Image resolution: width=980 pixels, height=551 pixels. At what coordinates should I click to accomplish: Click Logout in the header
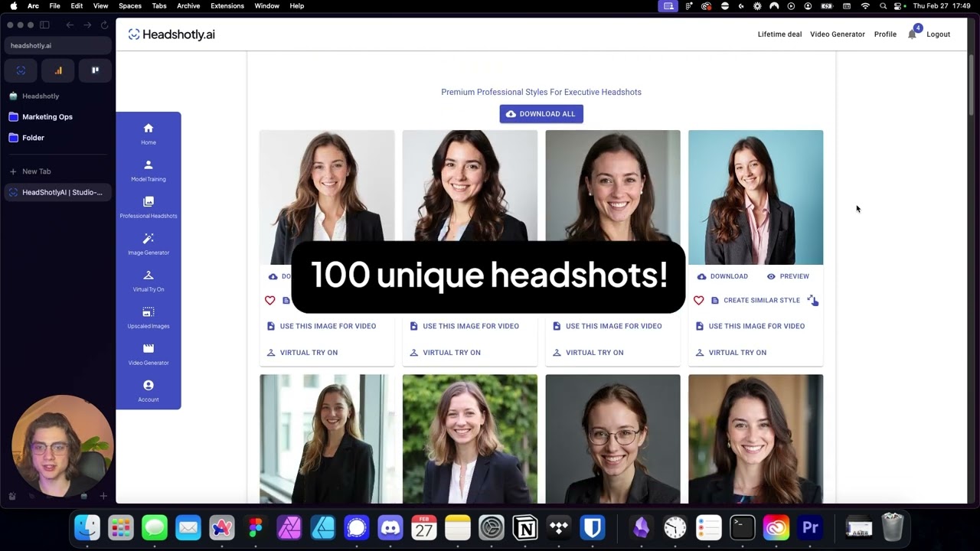pos(938,34)
